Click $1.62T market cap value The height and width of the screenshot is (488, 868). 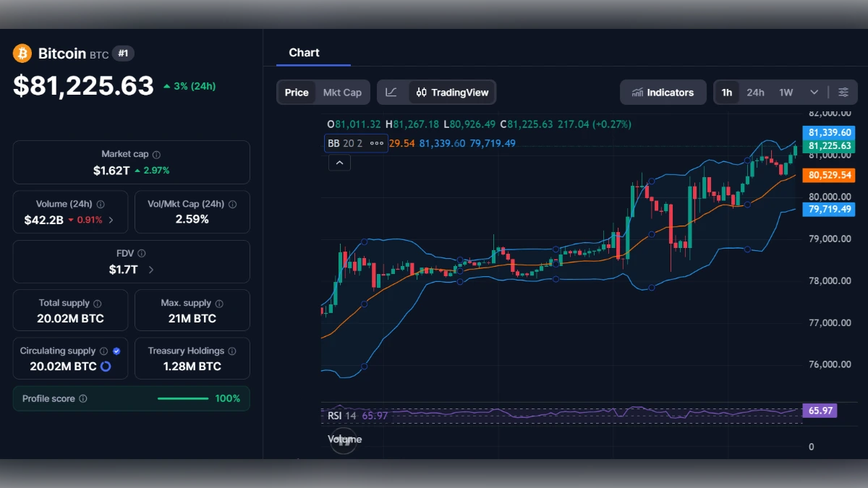pos(111,171)
